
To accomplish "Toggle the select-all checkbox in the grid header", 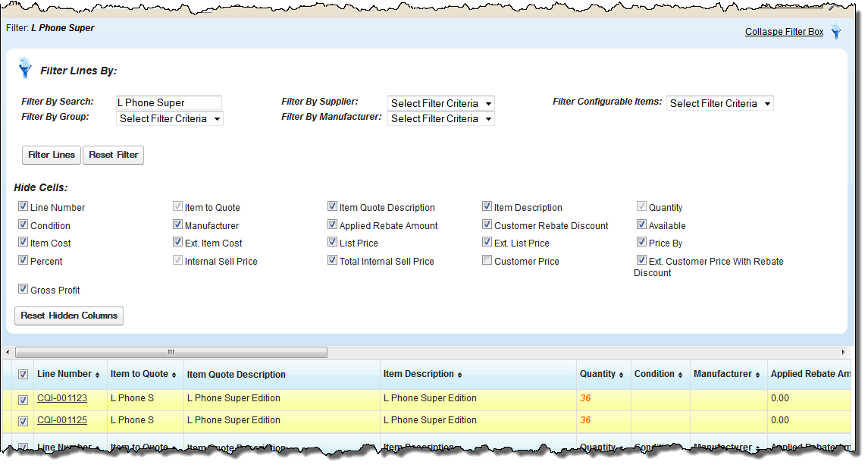I will [x=22, y=374].
